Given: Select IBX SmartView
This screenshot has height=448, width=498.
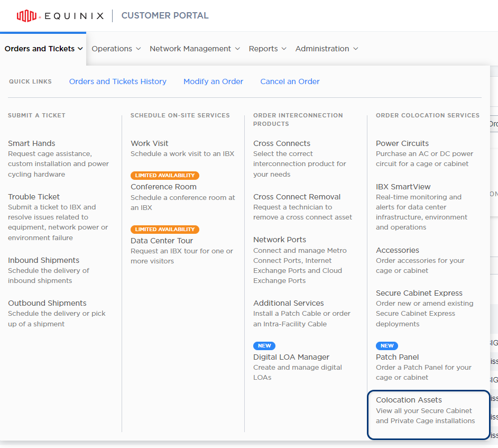Looking at the screenshot, I should [403, 187].
